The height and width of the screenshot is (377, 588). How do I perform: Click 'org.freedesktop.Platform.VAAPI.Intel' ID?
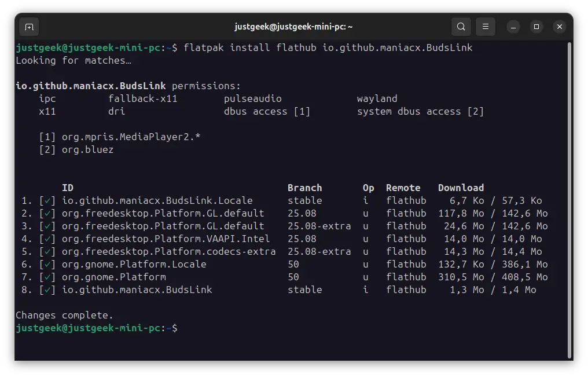click(166, 239)
